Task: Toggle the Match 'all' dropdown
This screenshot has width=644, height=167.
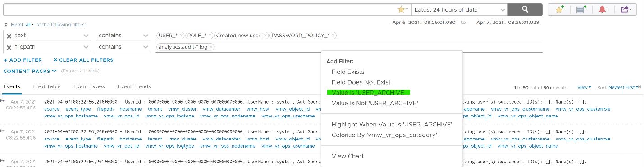Action: (x=30, y=25)
